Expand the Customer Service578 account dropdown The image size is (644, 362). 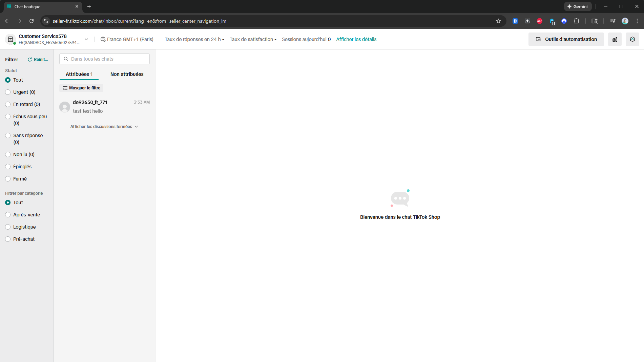click(86, 39)
